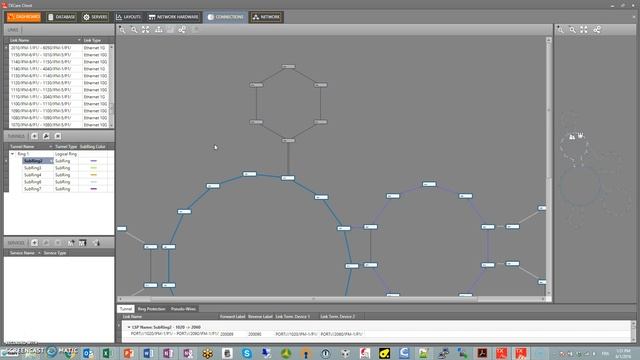Viewport: 640px width, 360px height.
Task: Open Excel from the taskbar
Action: (107, 353)
